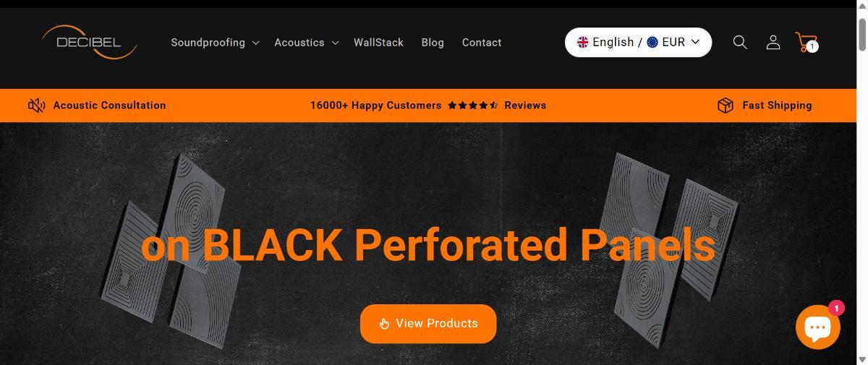Click the Acoustic Consultation link
This screenshot has height=365, width=868.
pyautogui.click(x=109, y=106)
